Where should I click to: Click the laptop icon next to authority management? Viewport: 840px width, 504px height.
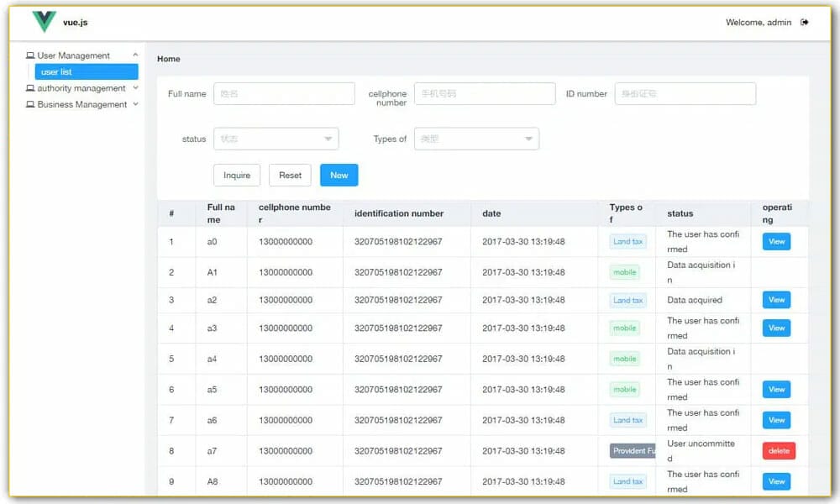point(30,88)
